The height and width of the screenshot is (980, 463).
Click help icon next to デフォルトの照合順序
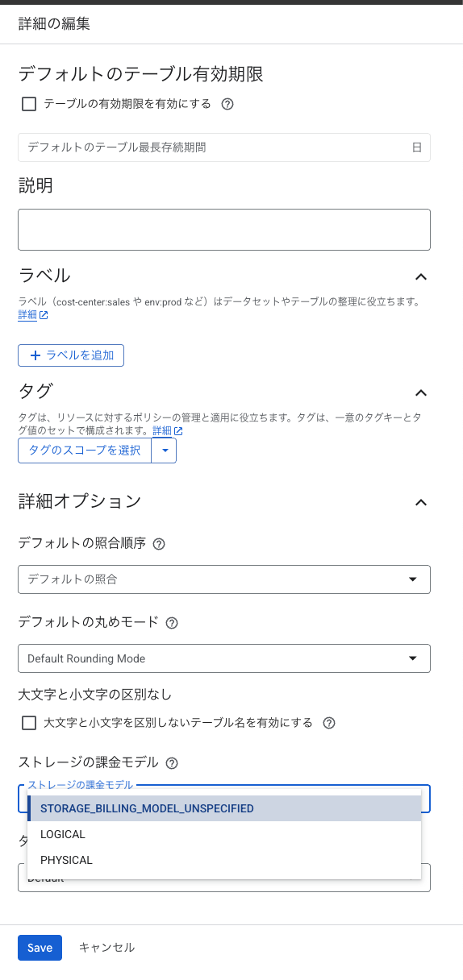pos(159,544)
